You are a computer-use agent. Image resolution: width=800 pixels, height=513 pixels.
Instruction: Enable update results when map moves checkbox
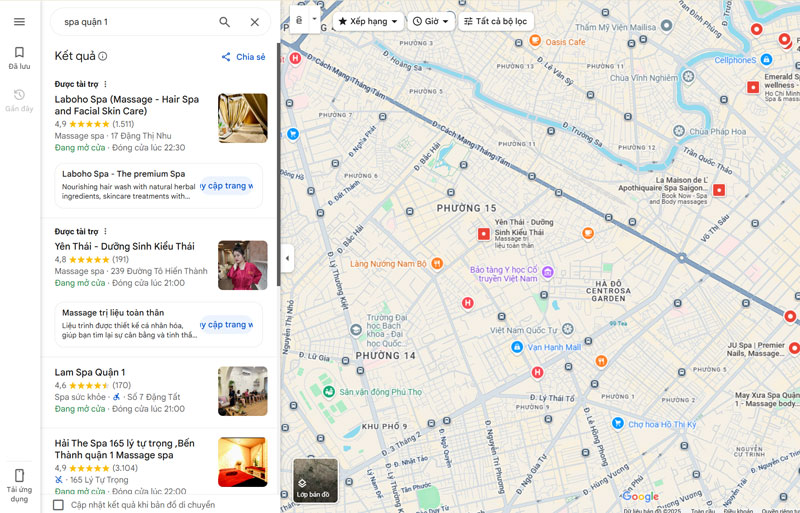coord(59,505)
